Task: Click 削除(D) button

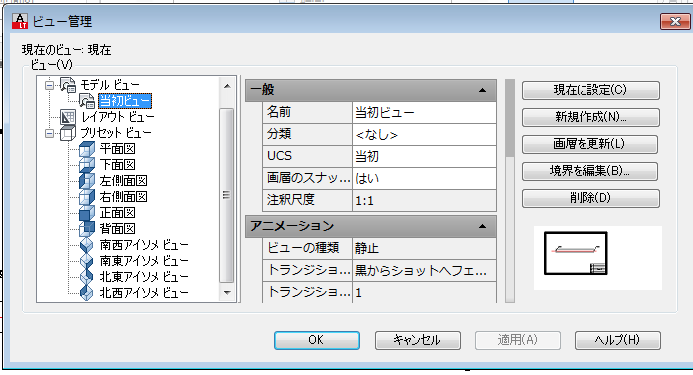Action: (590, 198)
